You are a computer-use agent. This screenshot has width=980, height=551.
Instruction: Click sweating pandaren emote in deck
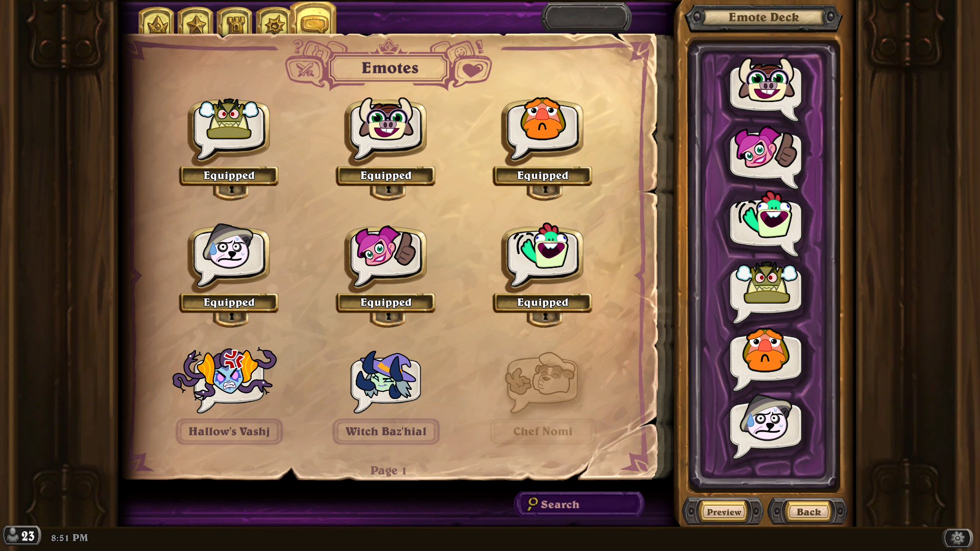(x=766, y=425)
